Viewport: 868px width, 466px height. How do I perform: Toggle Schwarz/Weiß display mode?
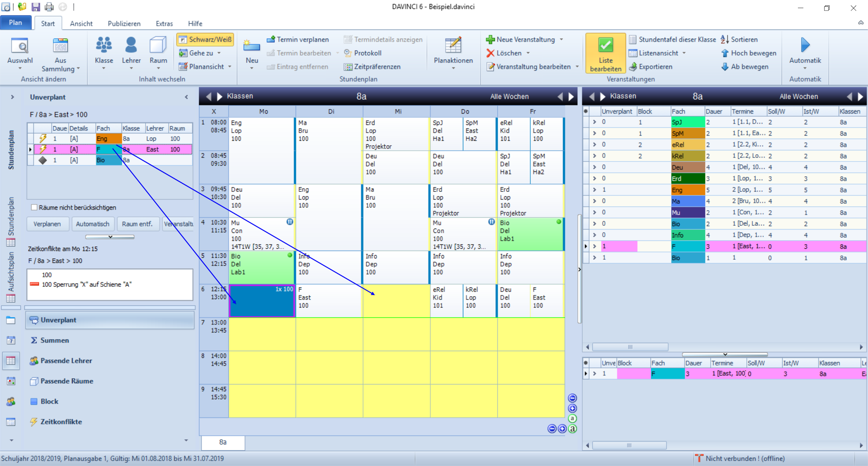[205, 39]
